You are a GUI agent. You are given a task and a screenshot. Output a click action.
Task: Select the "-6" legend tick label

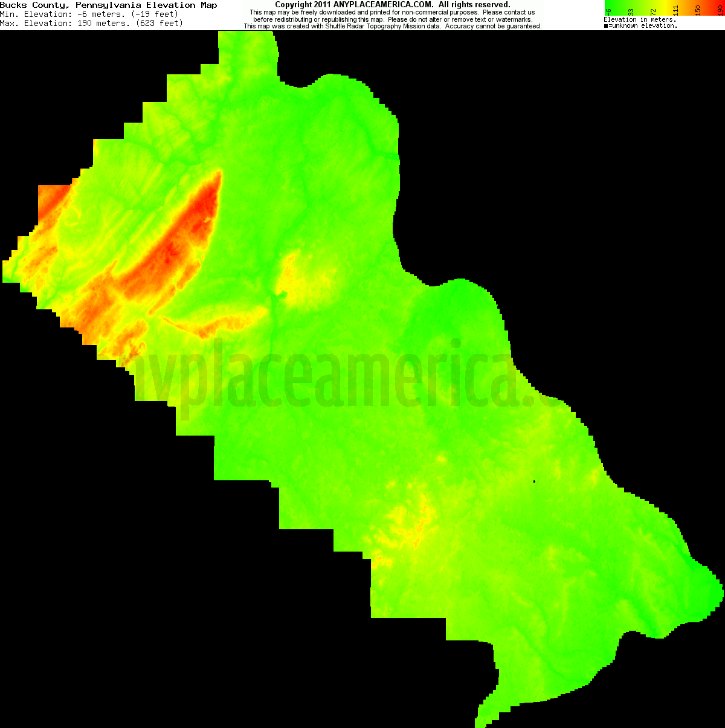(x=608, y=11)
